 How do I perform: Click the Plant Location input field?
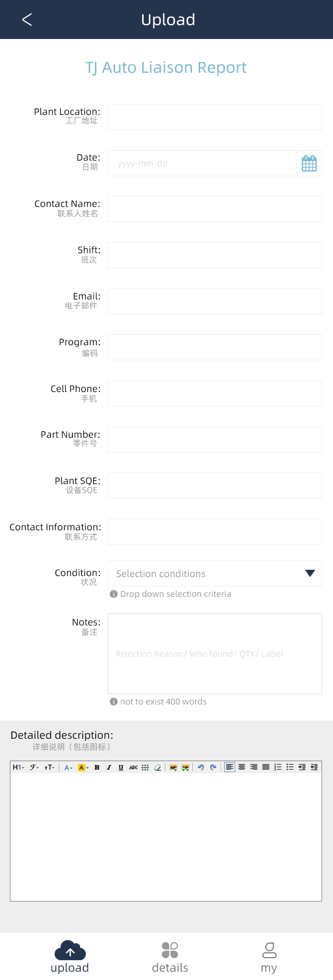pos(214,117)
